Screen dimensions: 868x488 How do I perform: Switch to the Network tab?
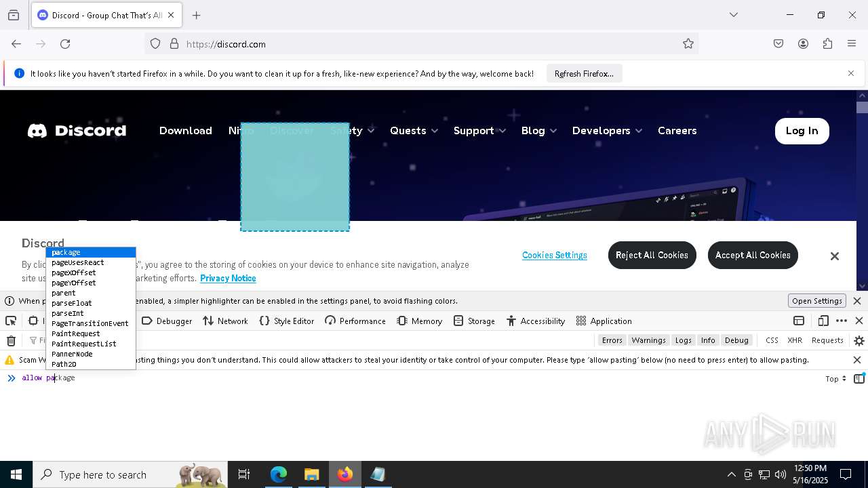point(225,321)
